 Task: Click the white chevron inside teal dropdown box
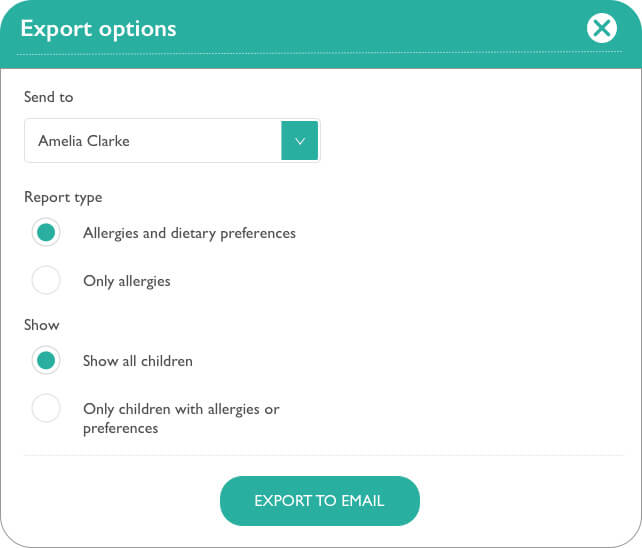click(x=300, y=141)
